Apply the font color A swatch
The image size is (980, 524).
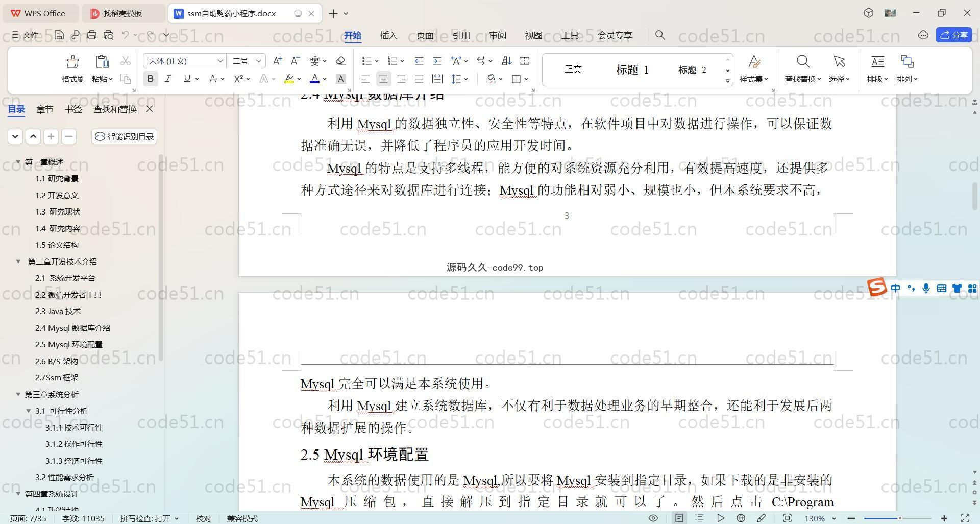[315, 79]
